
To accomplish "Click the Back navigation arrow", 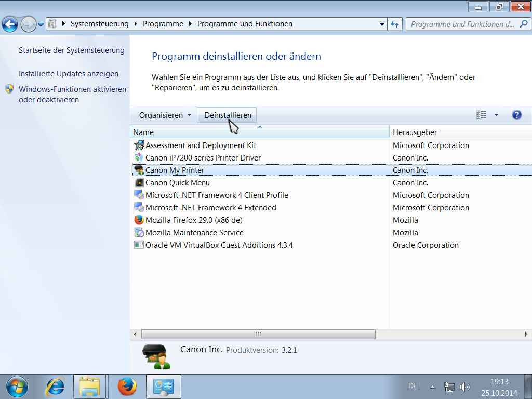I will click(10, 24).
